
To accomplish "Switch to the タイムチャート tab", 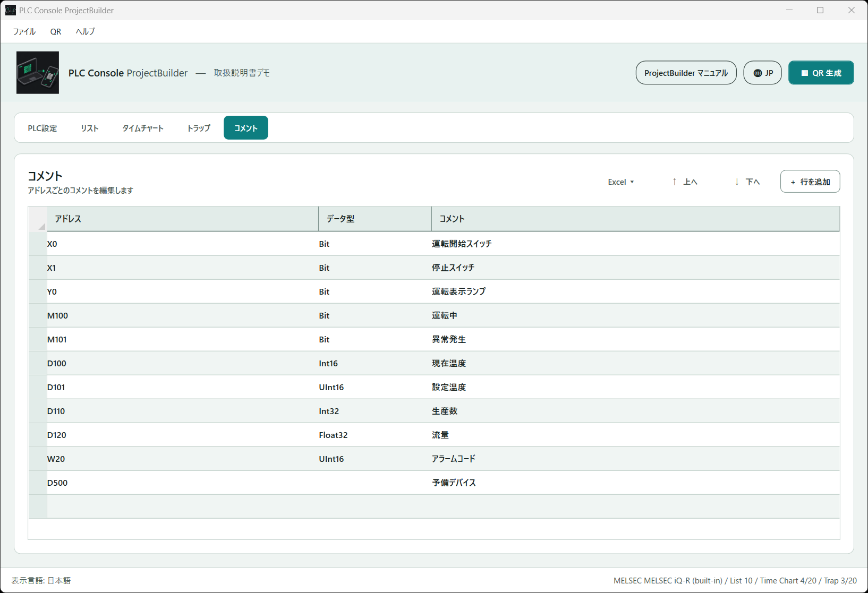I will pos(143,128).
